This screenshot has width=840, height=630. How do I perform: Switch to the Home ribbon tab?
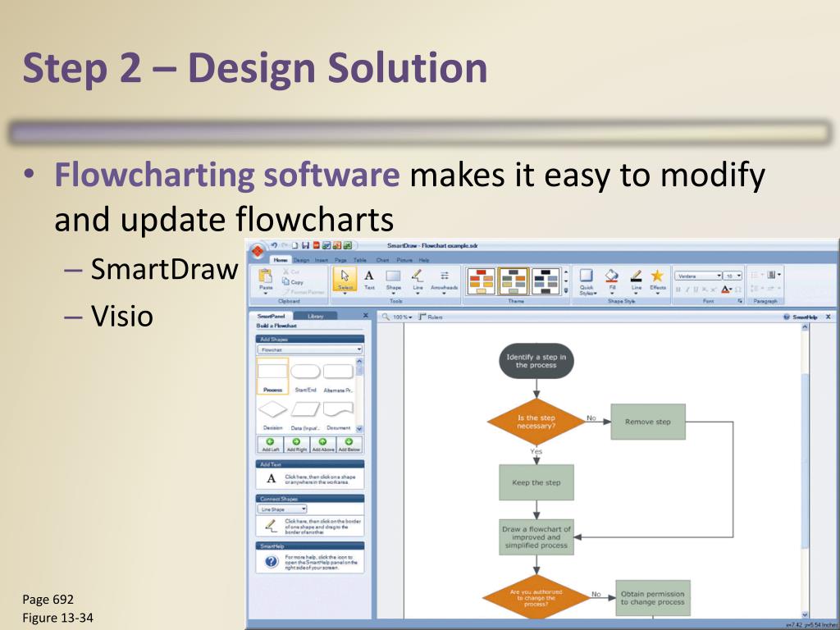pyautogui.click(x=281, y=260)
